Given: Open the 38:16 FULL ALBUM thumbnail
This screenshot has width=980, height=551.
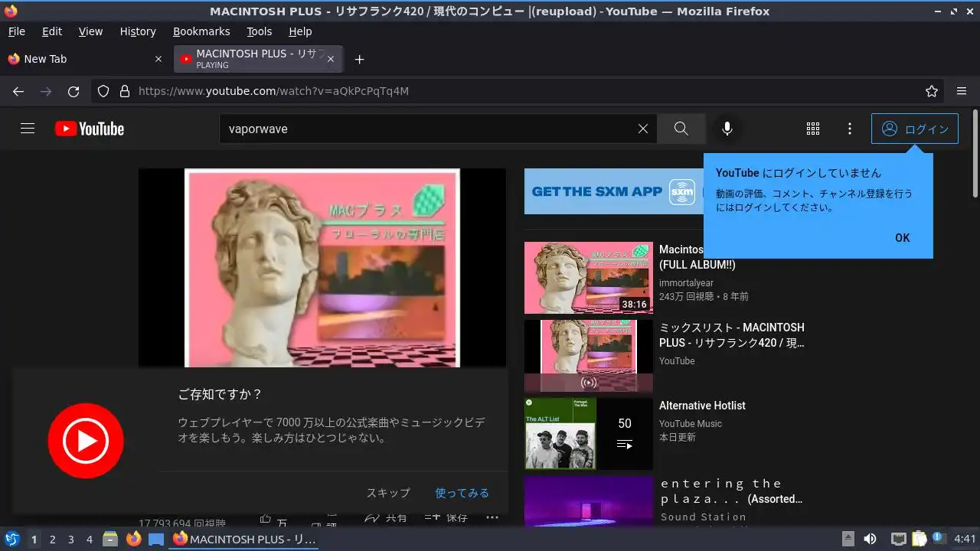Looking at the screenshot, I should [x=589, y=278].
